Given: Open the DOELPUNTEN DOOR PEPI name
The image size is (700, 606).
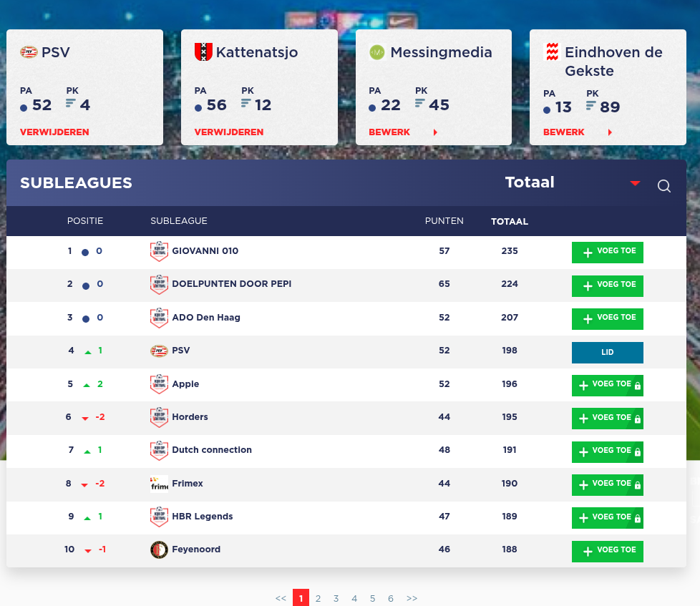Looking at the screenshot, I should click(x=232, y=284).
